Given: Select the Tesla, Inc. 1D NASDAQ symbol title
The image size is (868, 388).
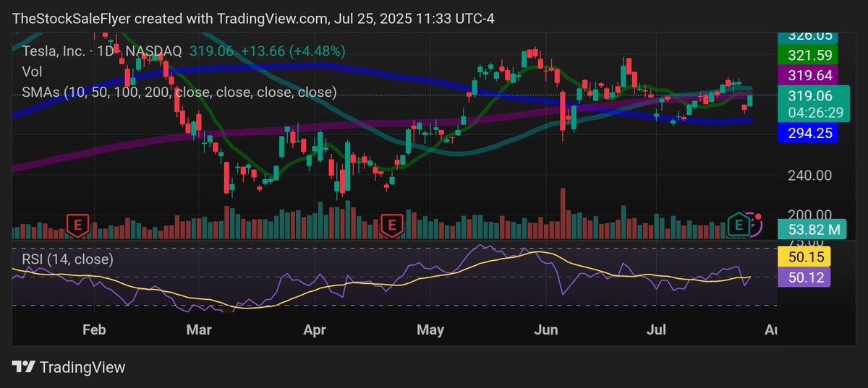Looking at the screenshot, I should 102,51.
